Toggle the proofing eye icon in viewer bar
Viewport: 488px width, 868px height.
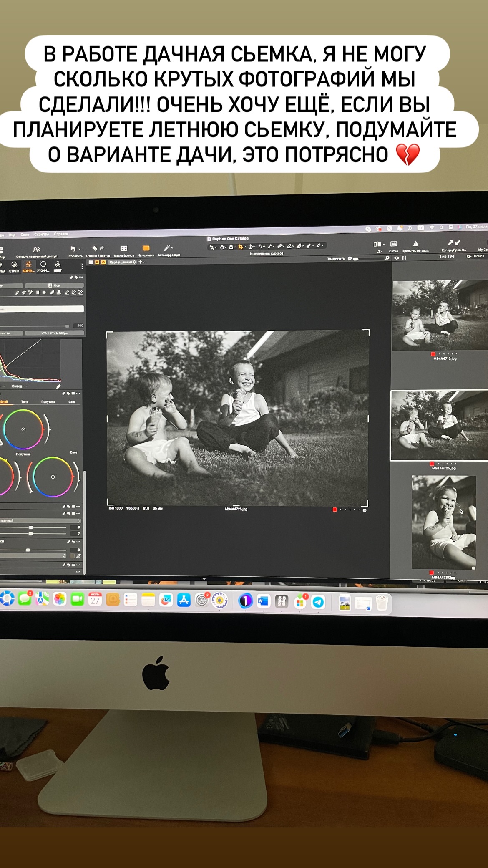coord(103,262)
